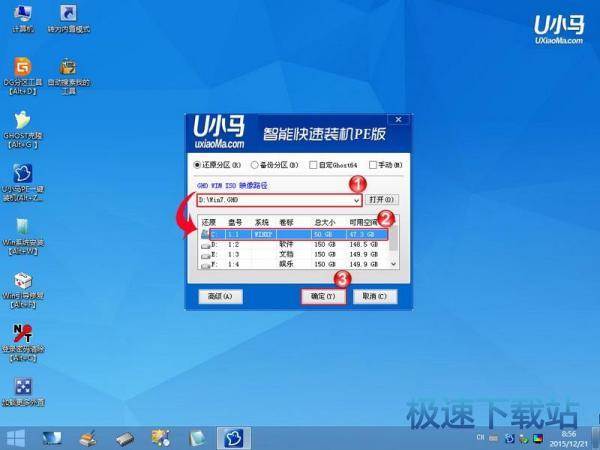Open the printer-like taskbar icon
The image size is (600, 450).
pos(88,439)
